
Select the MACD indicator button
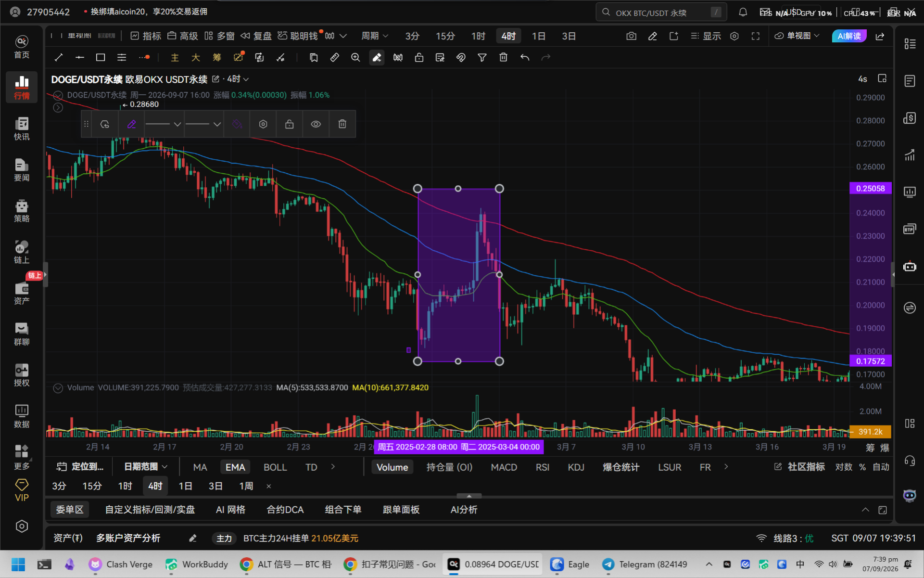(504, 467)
